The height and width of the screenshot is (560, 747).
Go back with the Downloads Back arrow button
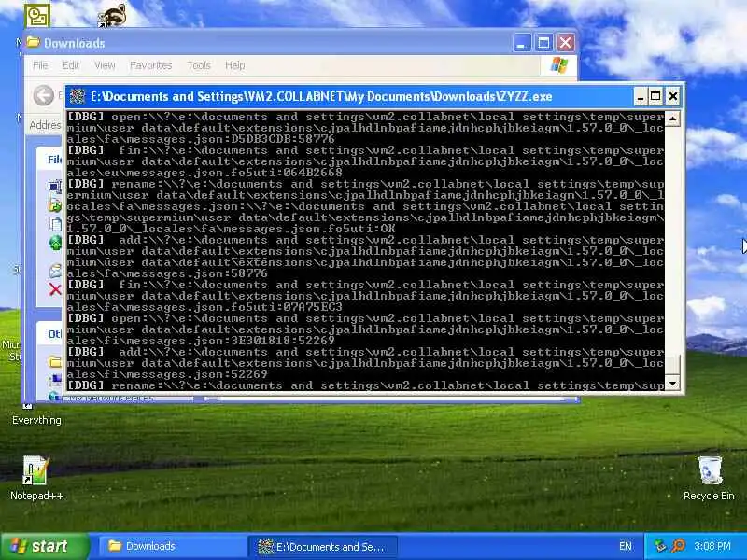[x=43, y=95]
